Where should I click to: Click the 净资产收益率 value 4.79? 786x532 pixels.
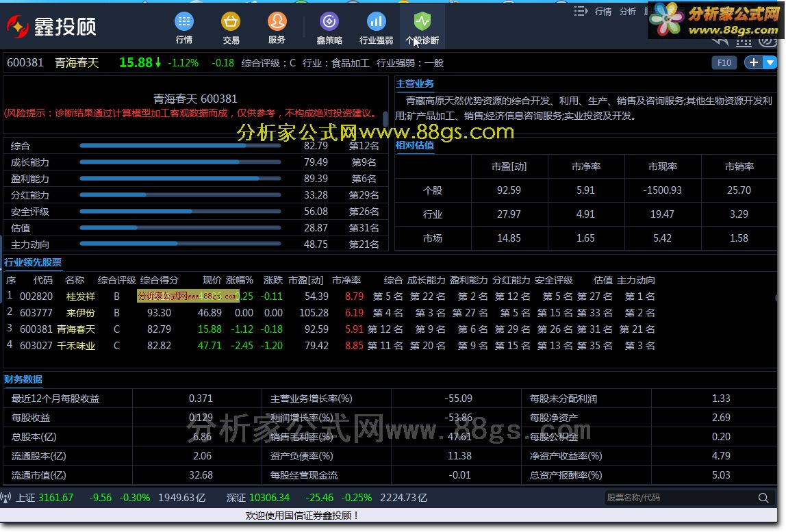coord(721,456)
